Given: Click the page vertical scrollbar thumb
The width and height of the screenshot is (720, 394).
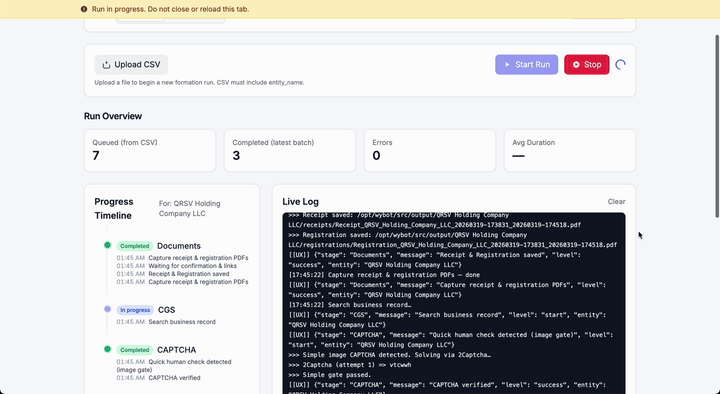Looking at the screenshot, I should pos(717,126).
